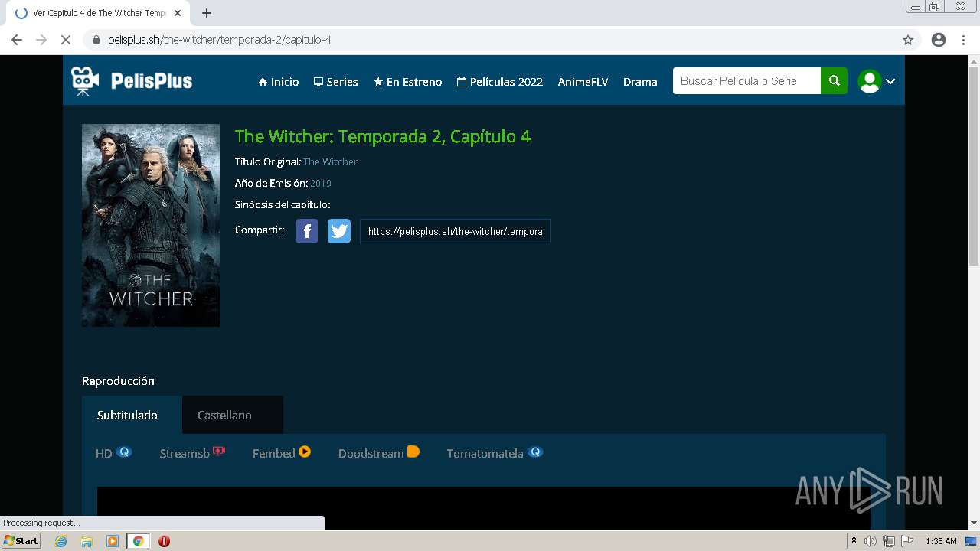Viewport: 980px width, 551px height.
Task: Click The Witcher poster thumbnail
Action: pos(151,225)
